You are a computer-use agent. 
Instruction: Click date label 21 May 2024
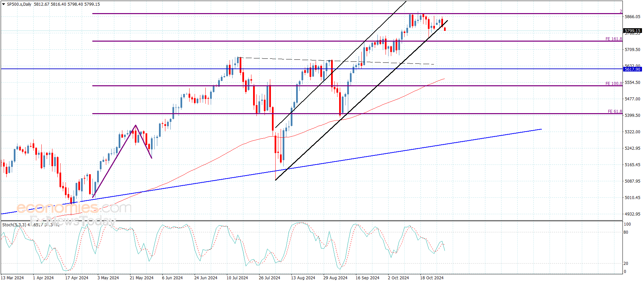[142, 278]
